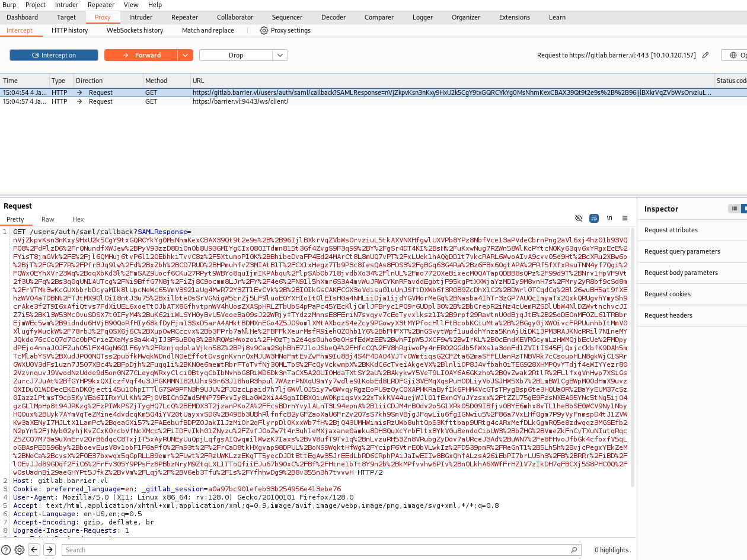Toggle show newline characters (\n) button
Screen dimensions: 747x560
[609, 218]
